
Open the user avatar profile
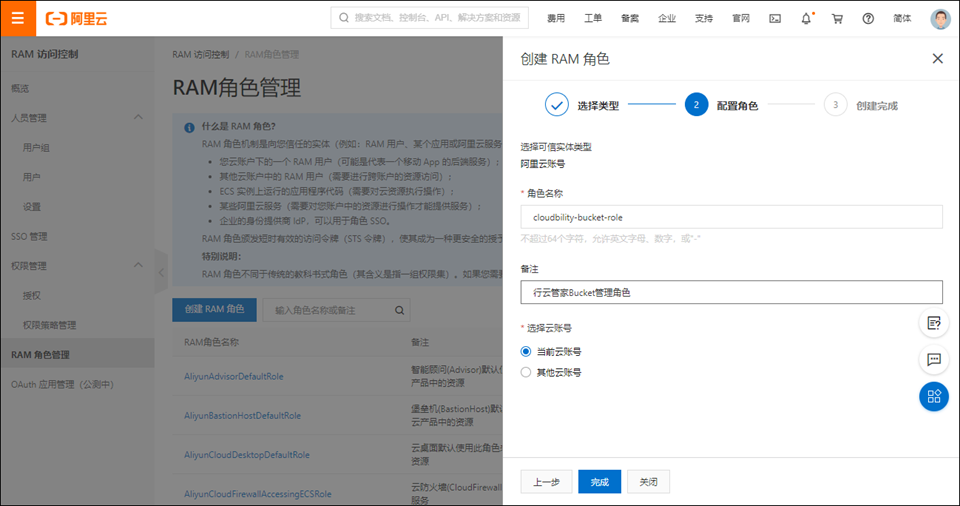pos(940,18)
